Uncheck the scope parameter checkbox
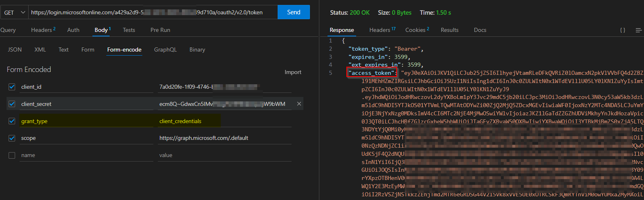The image size is (644, 200). click(x=12, y=138)
